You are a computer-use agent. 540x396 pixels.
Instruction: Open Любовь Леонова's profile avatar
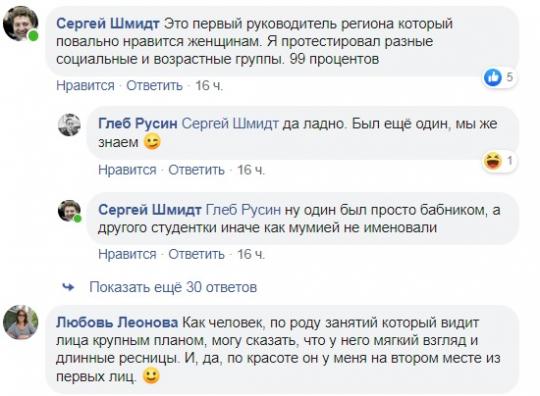point(20,322)
